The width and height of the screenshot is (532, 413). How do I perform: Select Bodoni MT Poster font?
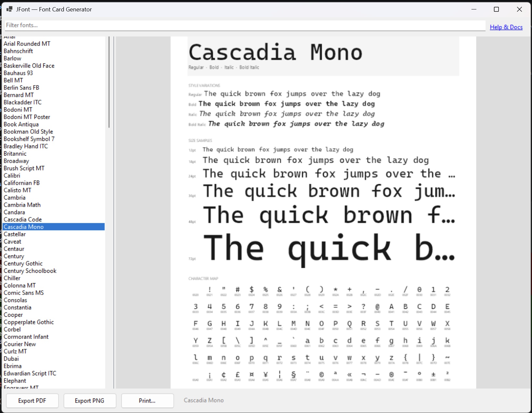click(54, 117)
